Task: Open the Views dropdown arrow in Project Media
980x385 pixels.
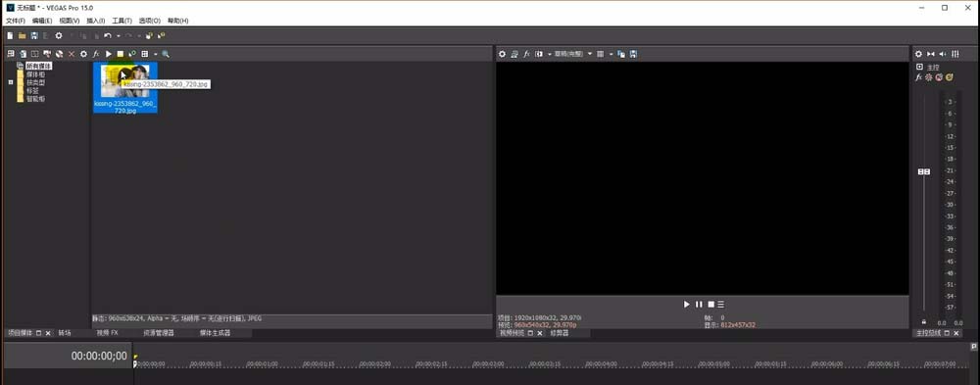Action: pos(155,55)
